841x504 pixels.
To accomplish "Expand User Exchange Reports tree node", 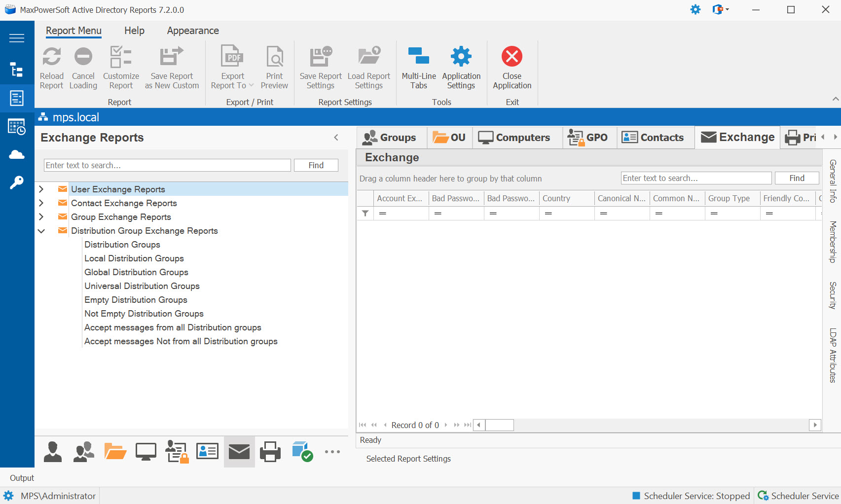I will [x=41, y=189].
